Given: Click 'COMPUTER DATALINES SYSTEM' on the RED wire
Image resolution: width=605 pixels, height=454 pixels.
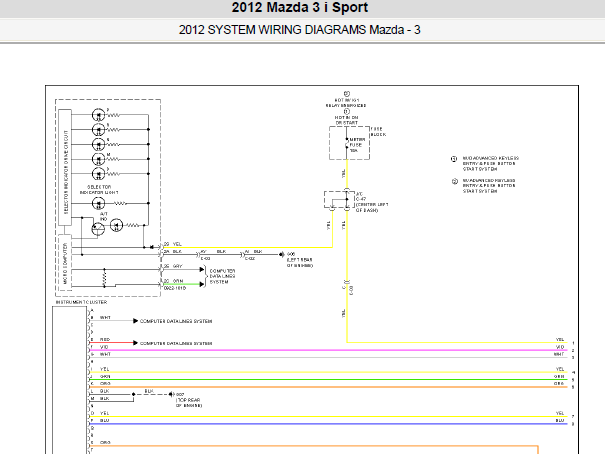Looking at the screenshot, I should [176, 343].
